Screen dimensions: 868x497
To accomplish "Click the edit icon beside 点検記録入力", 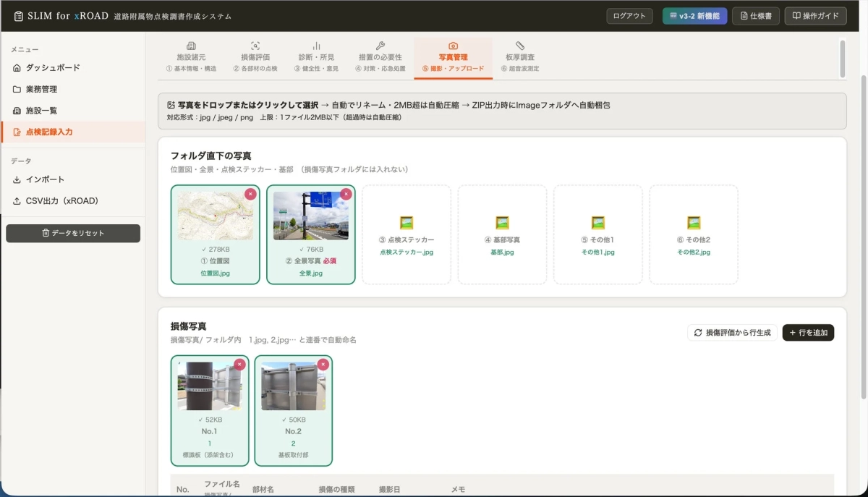I will tap(17, 132).
